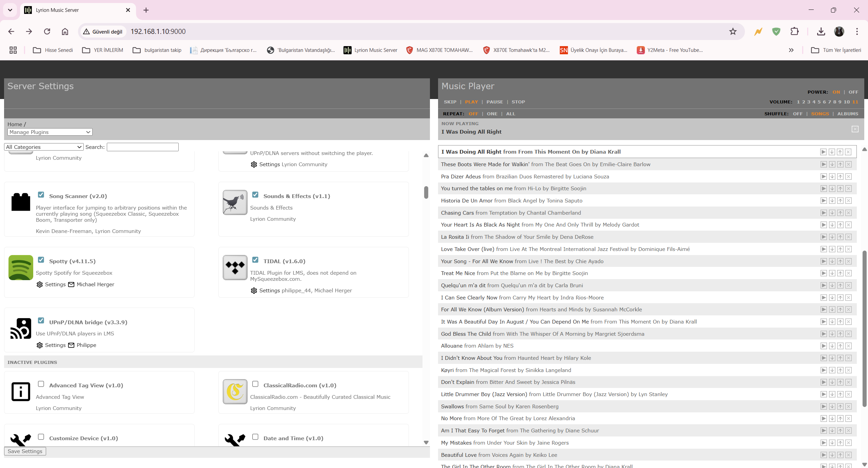Open the Manage Plugins dropdown
The width and height of the screenshot is (868, 468).
(50, 132)
